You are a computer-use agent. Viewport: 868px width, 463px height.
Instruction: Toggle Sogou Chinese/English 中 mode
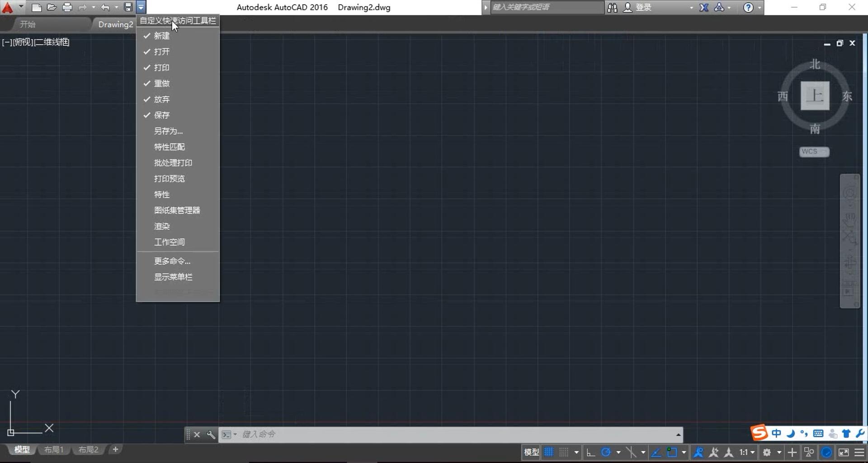[x=776, y=434]
